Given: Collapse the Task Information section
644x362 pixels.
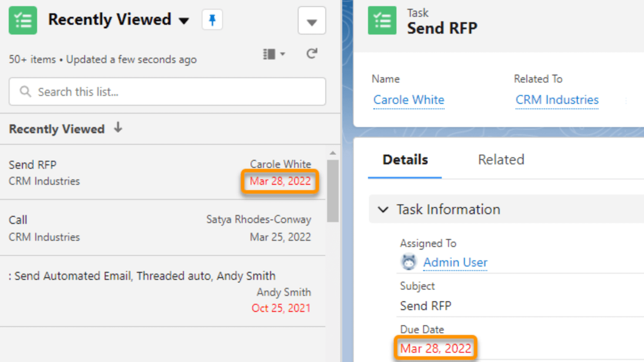Looking at the screenshot, I should (x=383, y=210).
